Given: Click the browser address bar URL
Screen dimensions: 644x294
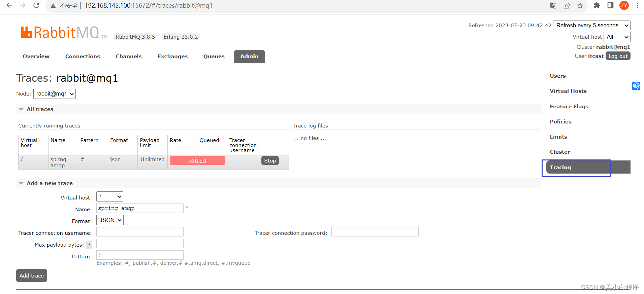Looking at the screenshot, I should [149, 6].
